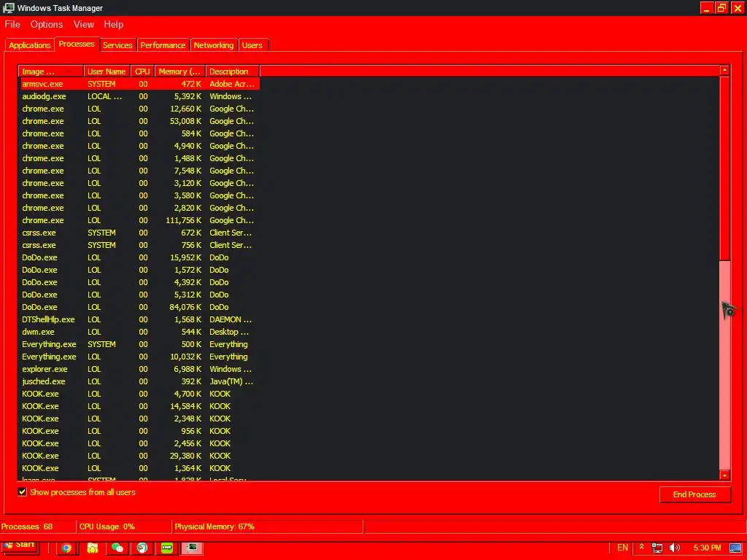Image resolution: width=747 pixels, height=560 pixels.
Task: Sort by Memory column header
Action: 179,71
